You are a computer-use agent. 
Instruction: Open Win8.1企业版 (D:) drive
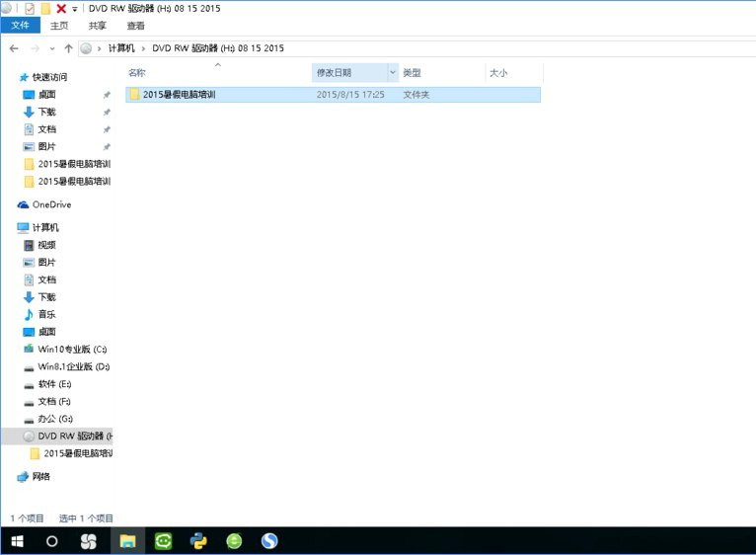[x=74, y=366]
